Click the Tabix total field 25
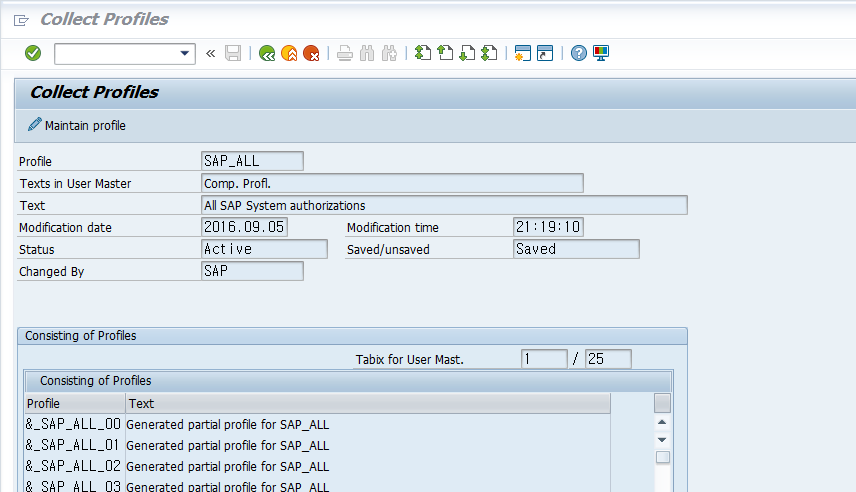The width and height of the screenshot is (856, 492). pyautogui.click(x=608, y=359)
